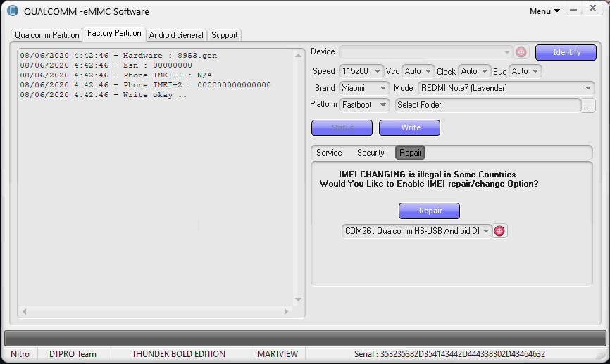Open the Vcc Auto dropdown
Screen dimensions: 610x364
pos(418,71)
